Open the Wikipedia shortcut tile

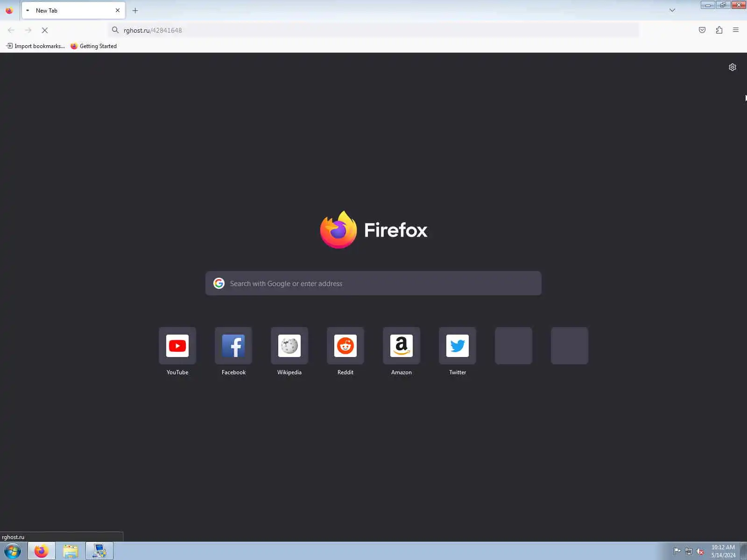289,346
